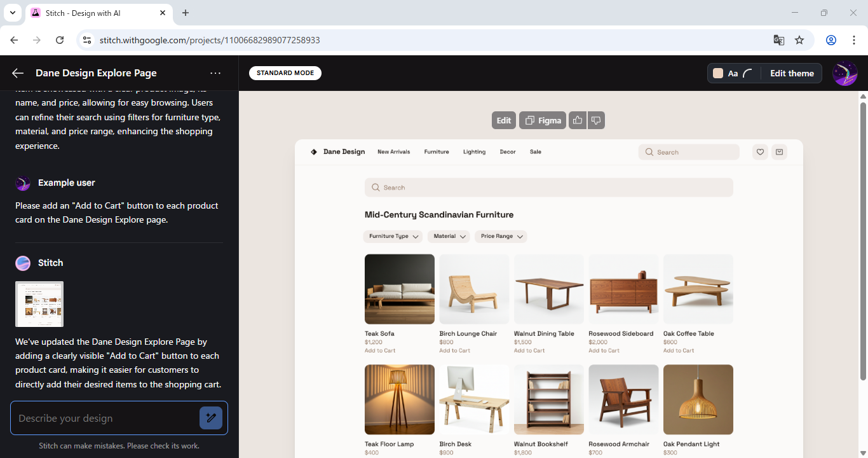Click the search field in the design header
Viewport: 868px width, 458px height.
[x=689, y=152]
